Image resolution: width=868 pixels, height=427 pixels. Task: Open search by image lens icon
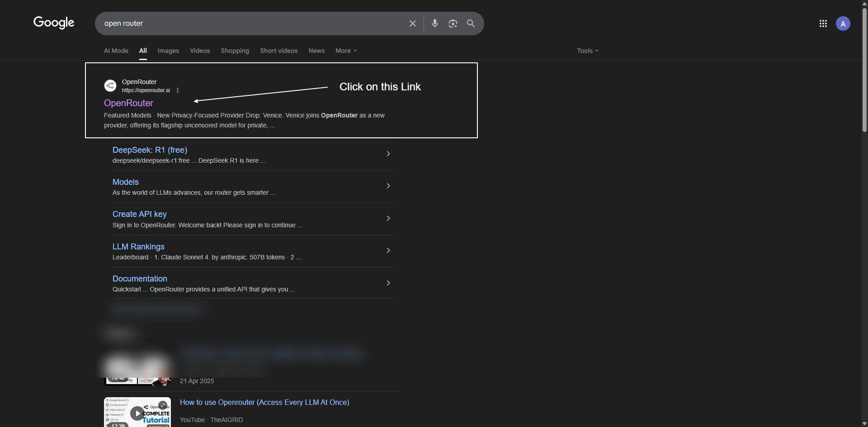[453, 23]
